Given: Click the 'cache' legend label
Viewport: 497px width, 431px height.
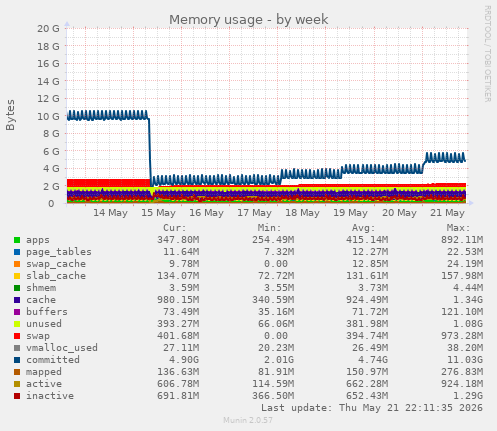Looking at the screenshot, I should pyautogui.click(x=41, y=300).
